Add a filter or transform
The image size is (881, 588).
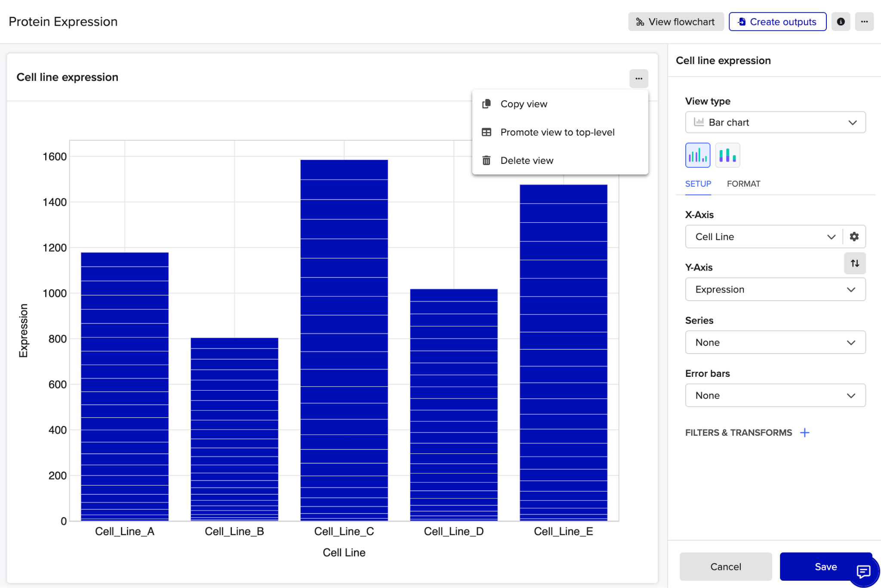[x=804, y=433]
